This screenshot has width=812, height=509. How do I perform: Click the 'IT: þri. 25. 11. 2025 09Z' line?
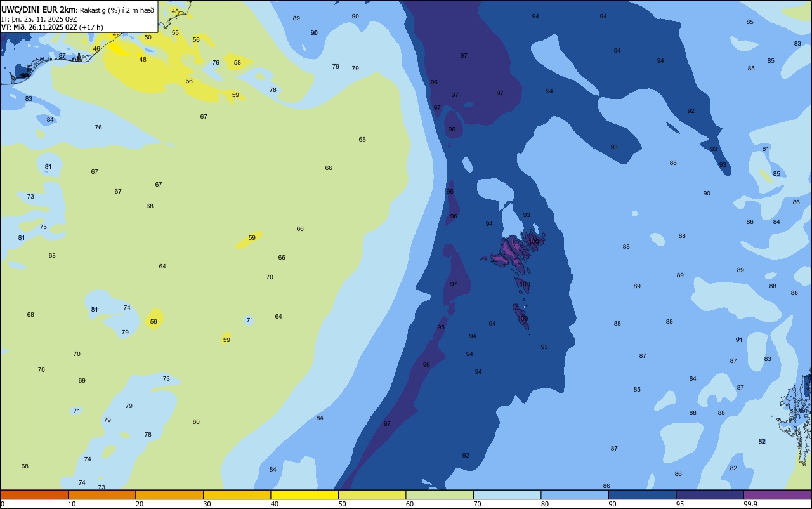click(39, 19)
